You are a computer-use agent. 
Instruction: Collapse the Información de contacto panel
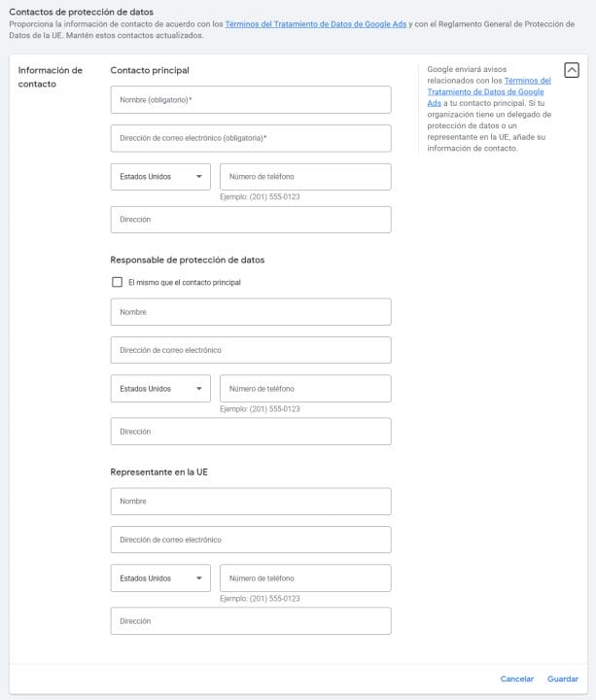coord(572,70)
